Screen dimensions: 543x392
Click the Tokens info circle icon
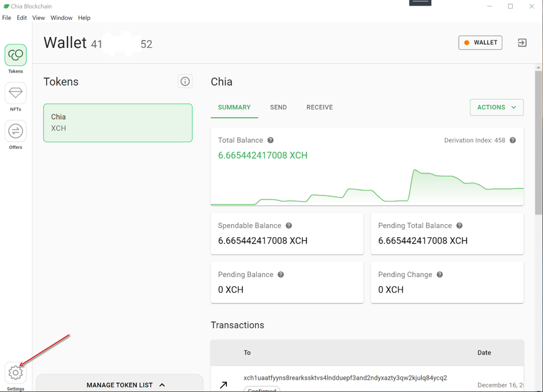(185, 81)
